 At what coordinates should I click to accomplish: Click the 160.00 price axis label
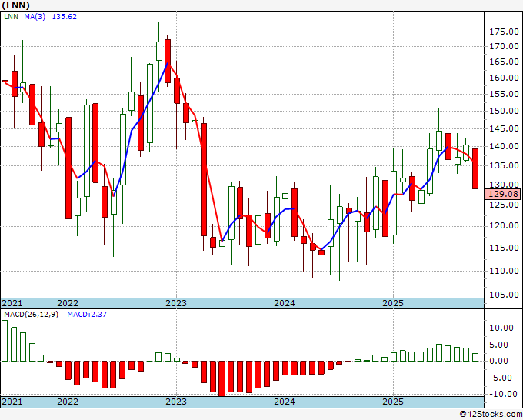(504, 78)
